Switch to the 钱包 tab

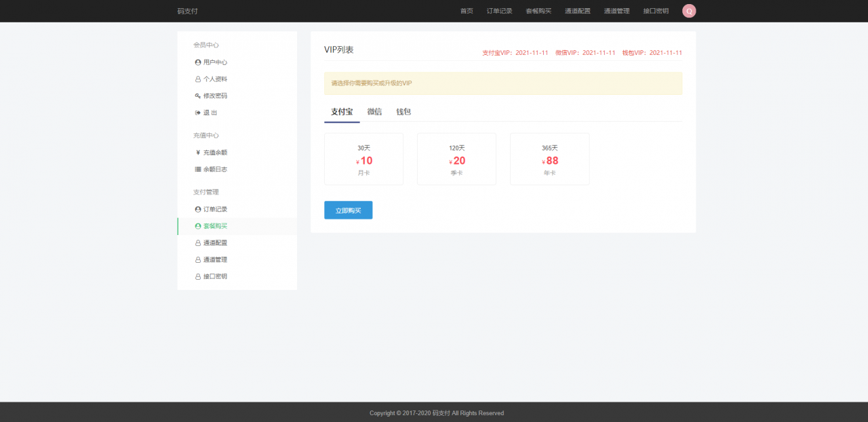pyautogui.click(x=403, y=112)
